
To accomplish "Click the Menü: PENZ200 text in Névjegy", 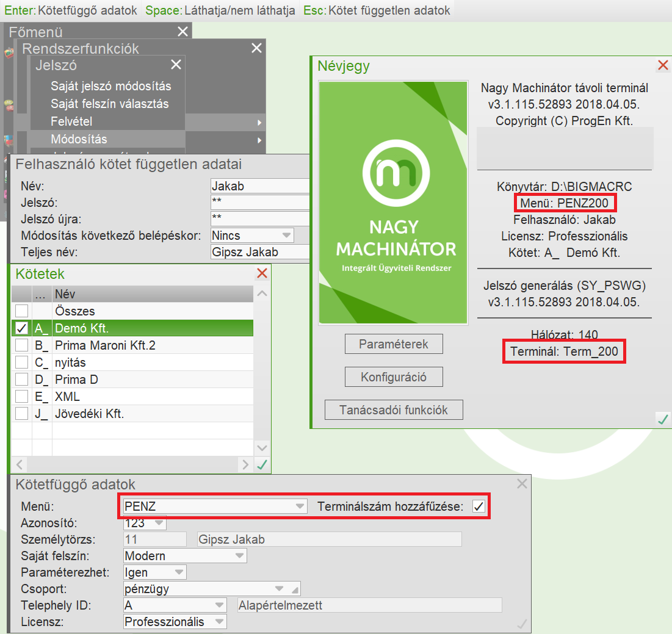I will click(x=565, y=203).
